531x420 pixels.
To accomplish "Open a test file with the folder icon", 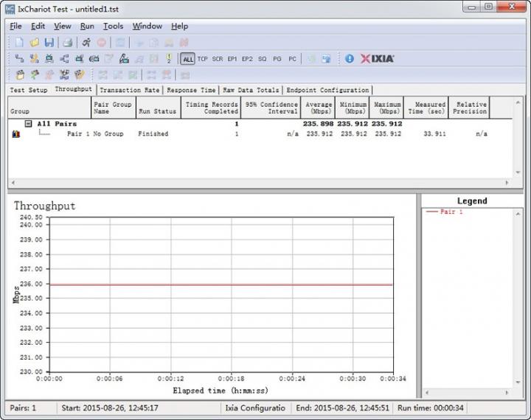I will click(34, 42).
